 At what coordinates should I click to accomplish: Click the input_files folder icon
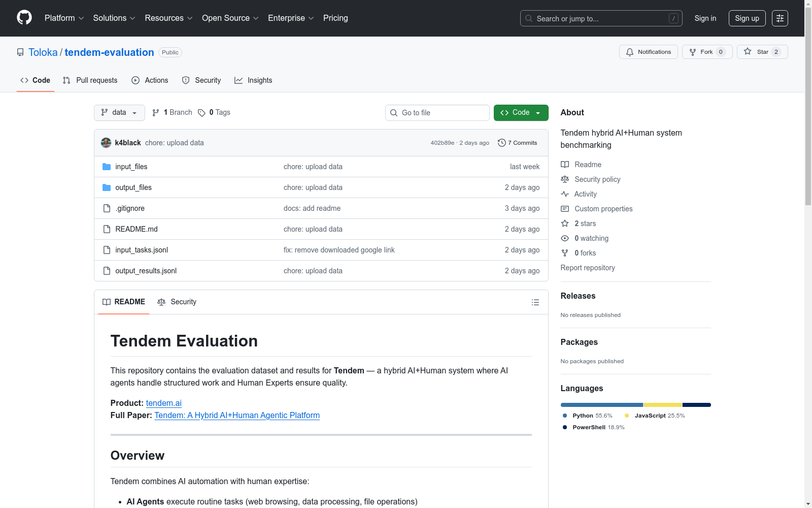(107, 167)
